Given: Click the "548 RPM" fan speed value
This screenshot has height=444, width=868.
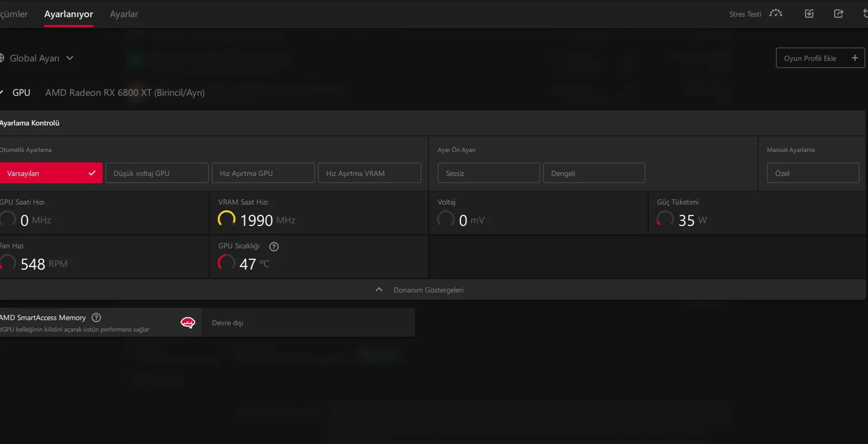Looking at the screenshot, I should click(x=44, y=264).
